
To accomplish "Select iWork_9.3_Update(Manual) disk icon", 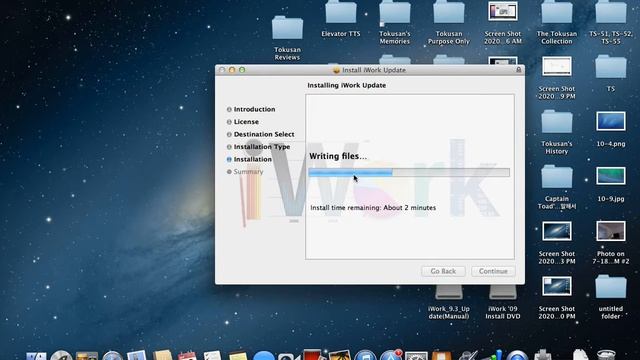I will coord(449,293).
